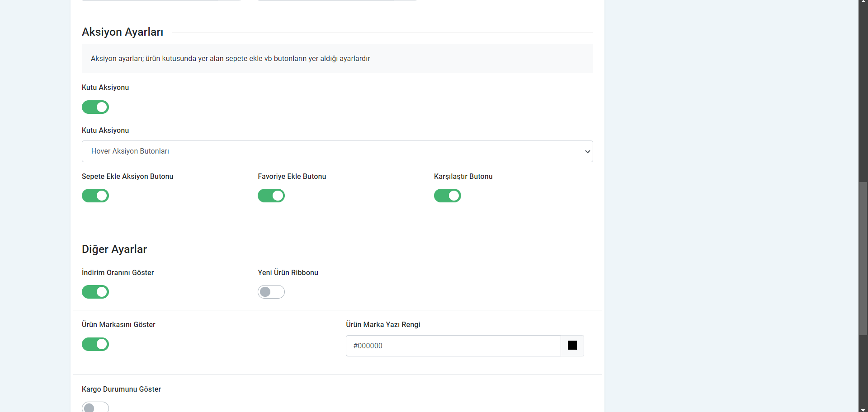868x412 pixels.
Task: Click the #000000 color text field
Action: click(453, 346)
